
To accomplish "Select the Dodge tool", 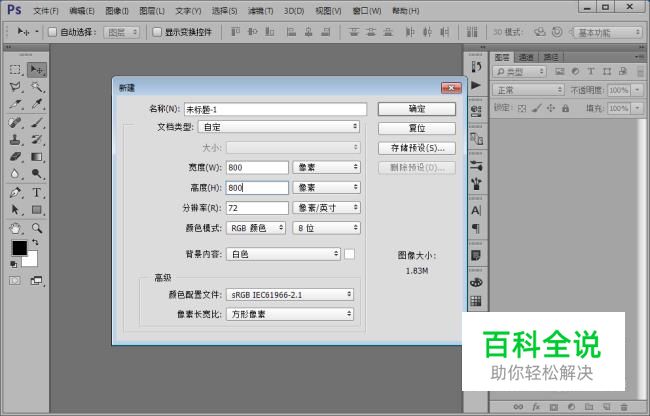I will coord(37,174).
